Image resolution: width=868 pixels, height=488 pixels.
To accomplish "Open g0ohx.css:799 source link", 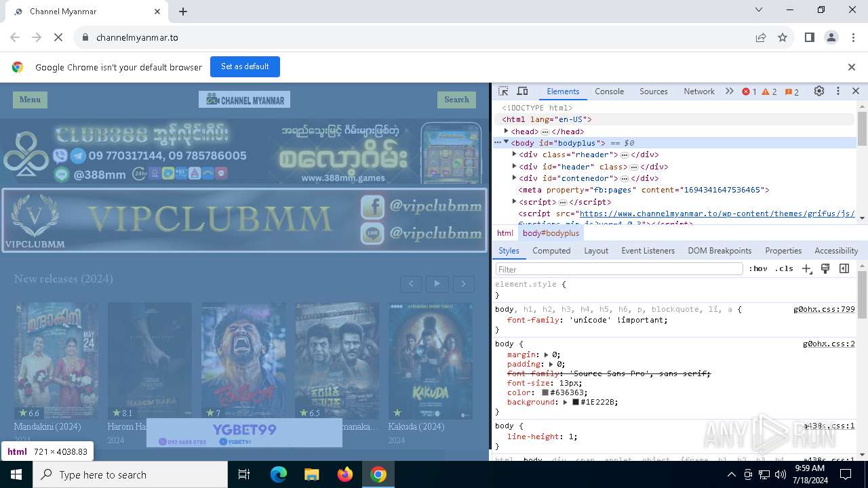I will (824, 309).
